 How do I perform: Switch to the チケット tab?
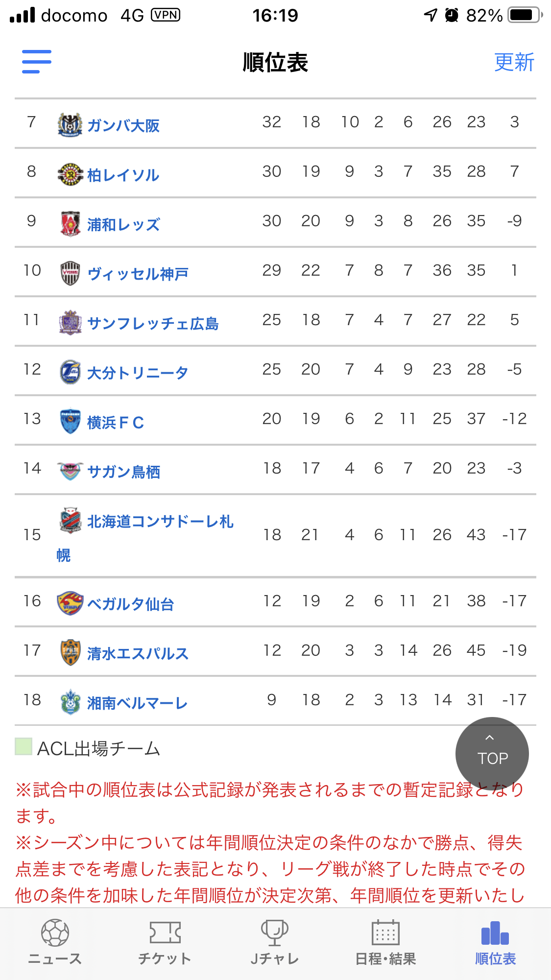coord(165,942)
